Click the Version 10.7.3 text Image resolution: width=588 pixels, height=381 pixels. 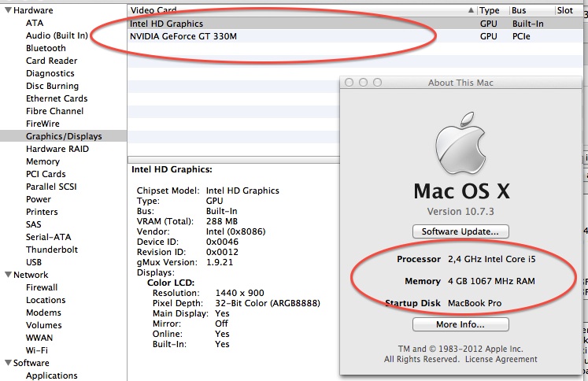[460, 212]
